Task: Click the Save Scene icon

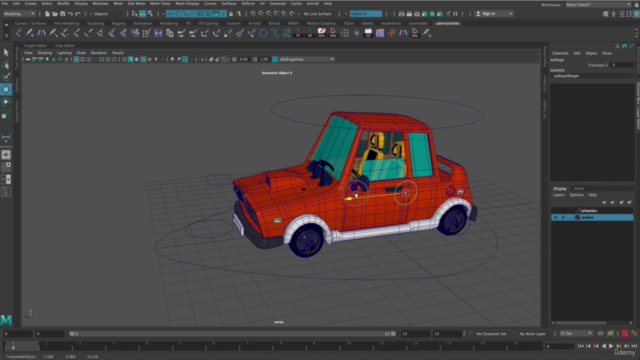Action: coord(62,14)
